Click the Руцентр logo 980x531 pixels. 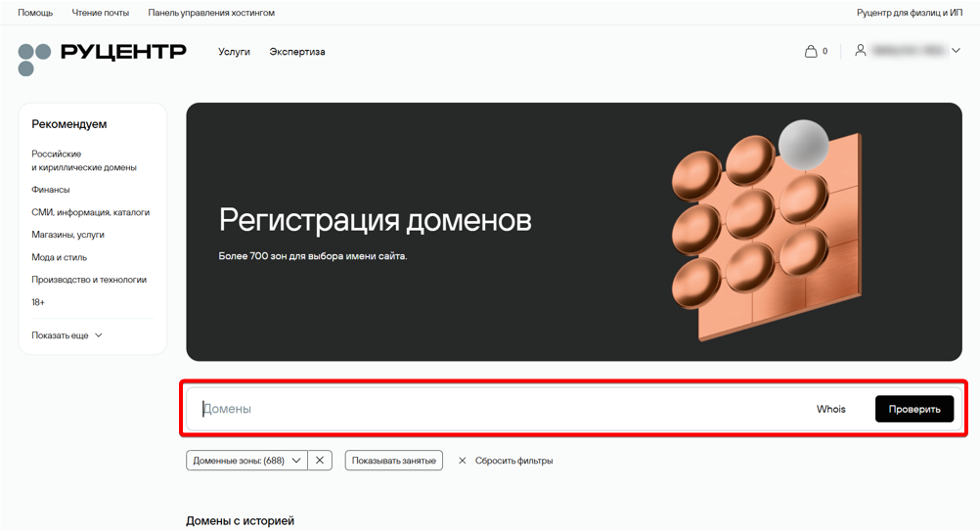click(102, 59)
